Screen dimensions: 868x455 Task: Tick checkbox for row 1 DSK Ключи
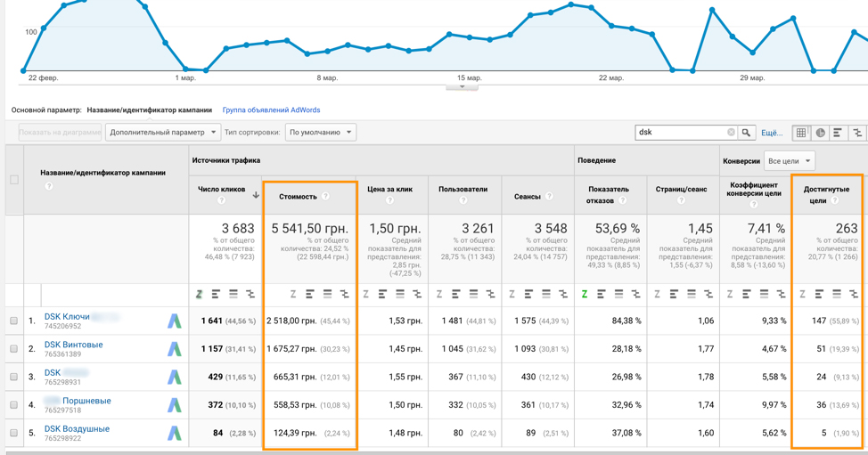tap(14, 321)
